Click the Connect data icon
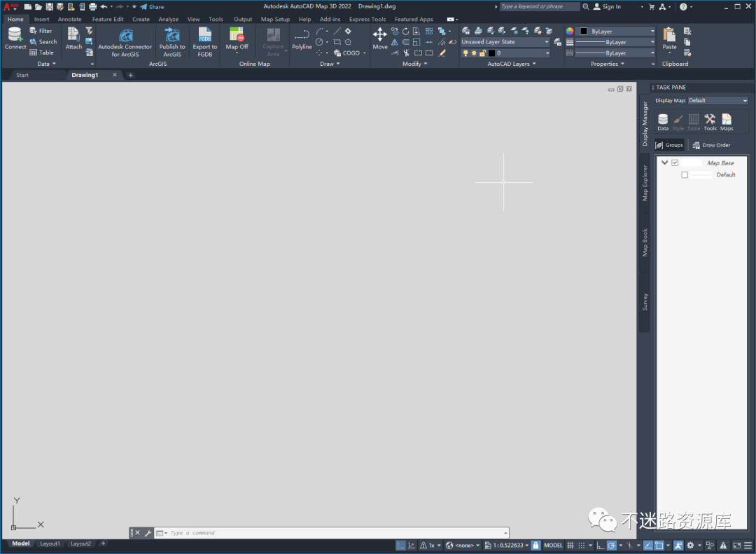756x554 pixels. point(15,38)
